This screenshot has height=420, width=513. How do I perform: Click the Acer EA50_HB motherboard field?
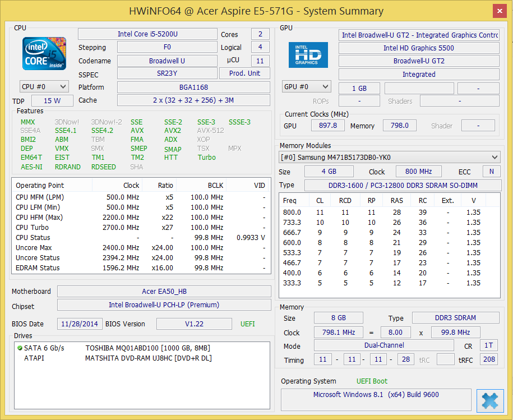164,292
